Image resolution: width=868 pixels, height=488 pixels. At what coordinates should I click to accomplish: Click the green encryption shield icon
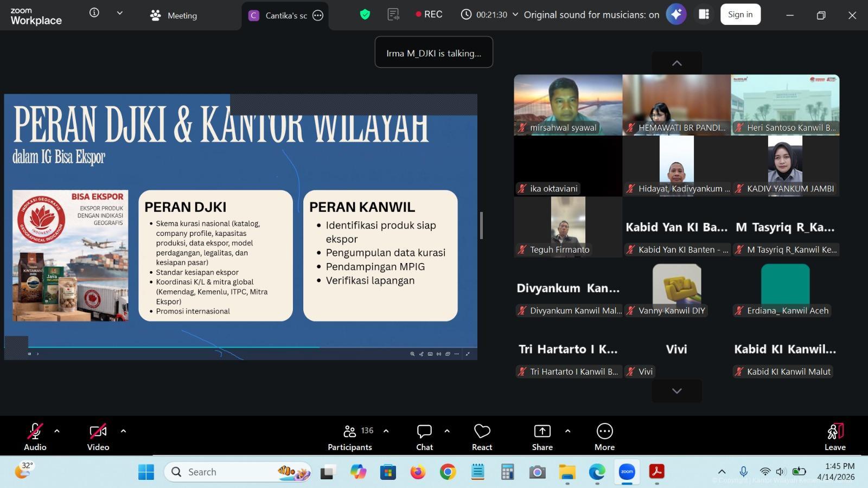(x=365, y=15)
